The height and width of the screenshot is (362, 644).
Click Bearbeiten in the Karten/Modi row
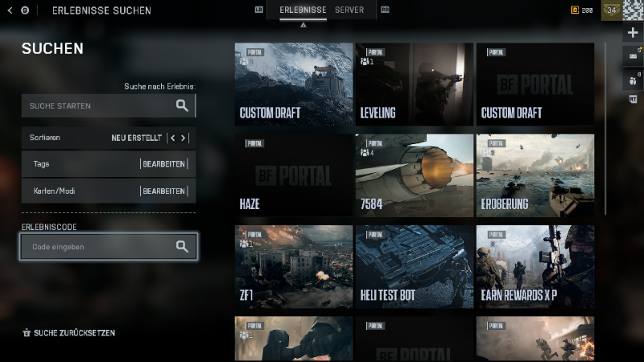coord(163,191)
